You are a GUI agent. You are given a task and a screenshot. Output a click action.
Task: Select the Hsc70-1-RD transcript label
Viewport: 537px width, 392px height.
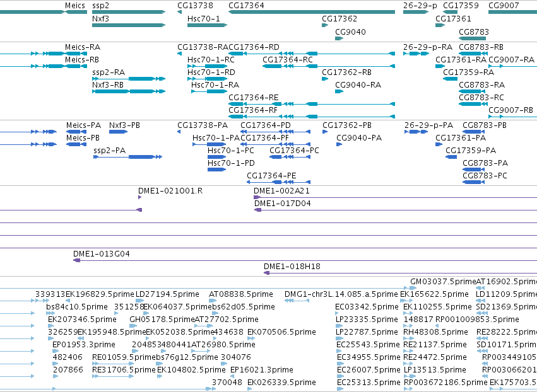pos(211,72)
